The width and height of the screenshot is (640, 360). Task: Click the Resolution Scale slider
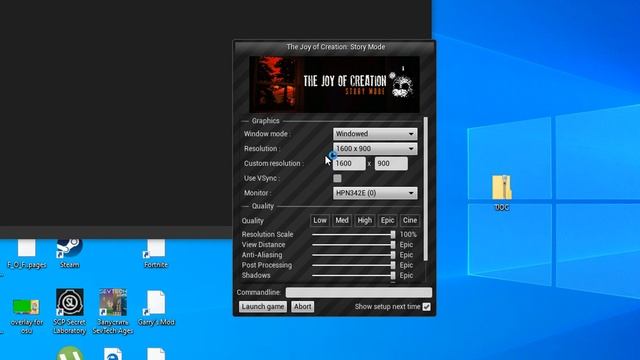(353, 234)
